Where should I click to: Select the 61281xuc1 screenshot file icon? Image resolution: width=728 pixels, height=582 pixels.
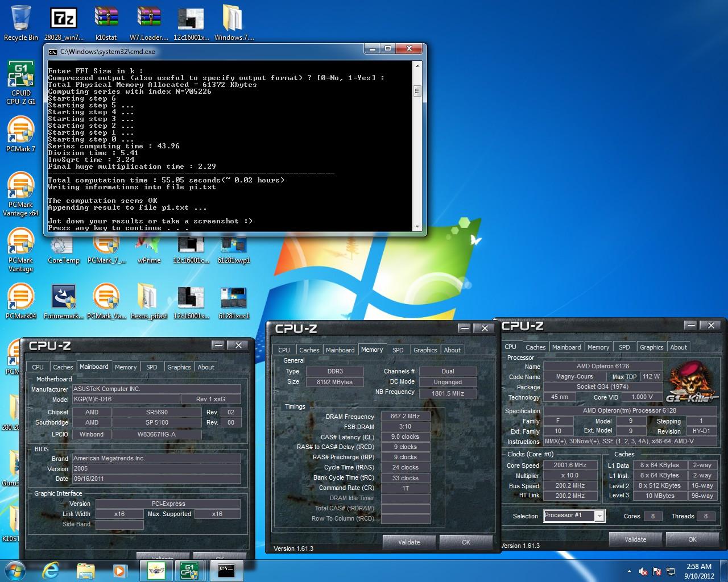tap(234, 301)
